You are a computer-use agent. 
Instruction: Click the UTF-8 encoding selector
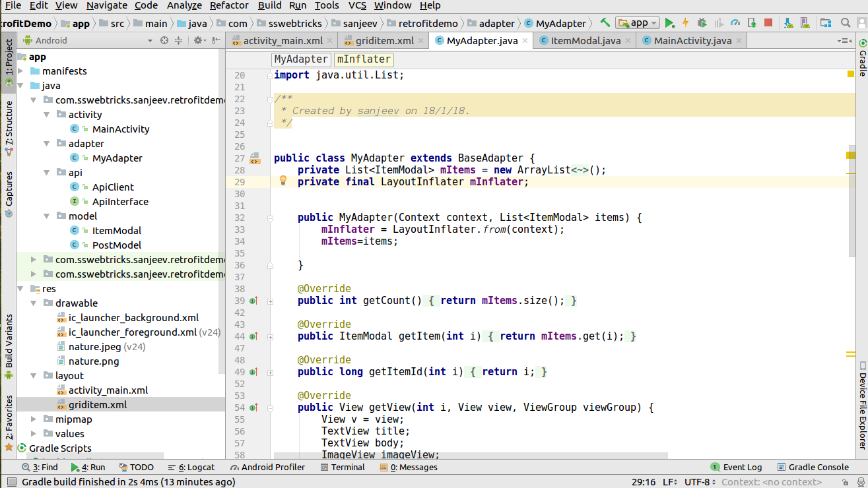click(x=700, y=482)
